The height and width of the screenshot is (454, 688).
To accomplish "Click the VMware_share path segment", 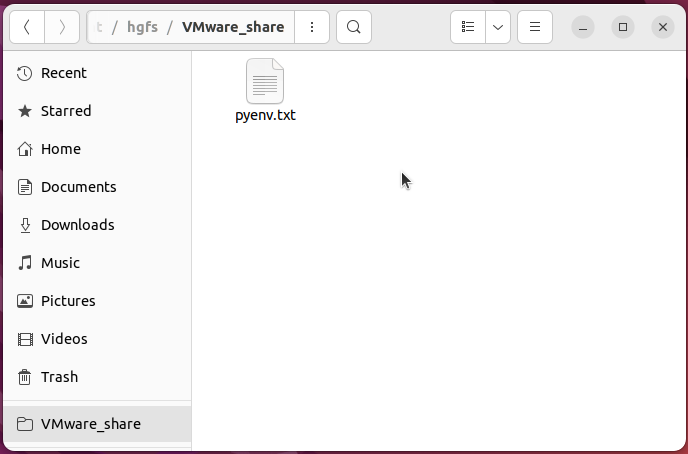I will point(233,27).
